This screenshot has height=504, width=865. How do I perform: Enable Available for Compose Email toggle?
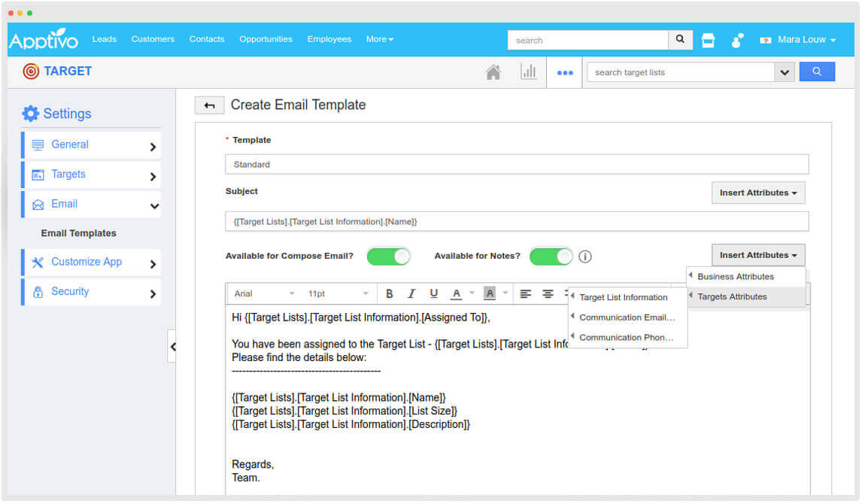[389, 257]
